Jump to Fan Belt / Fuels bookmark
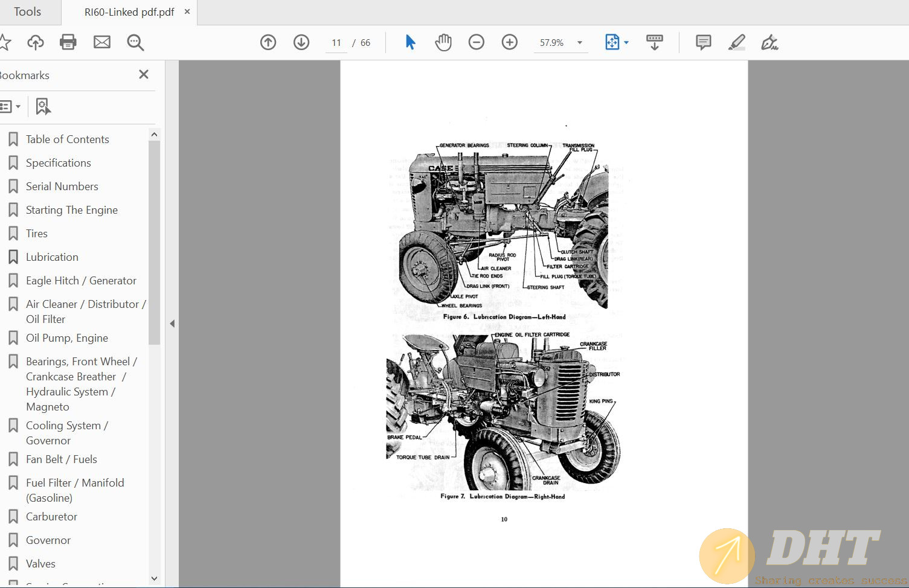This screenshot has height=588, width=909. coord(62,459)
